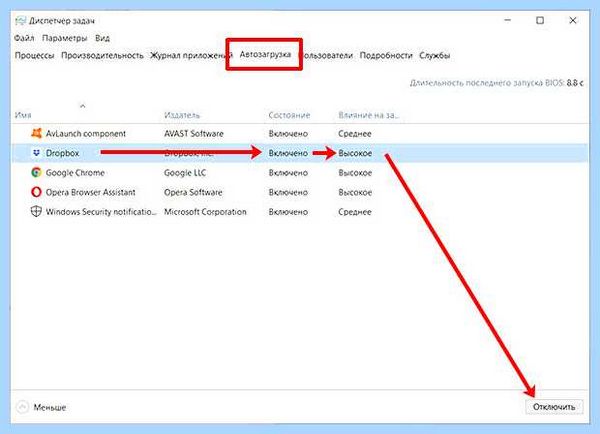Click the Opera Browser Assistant icon
The image size is (600, 434).
(36, 192)
